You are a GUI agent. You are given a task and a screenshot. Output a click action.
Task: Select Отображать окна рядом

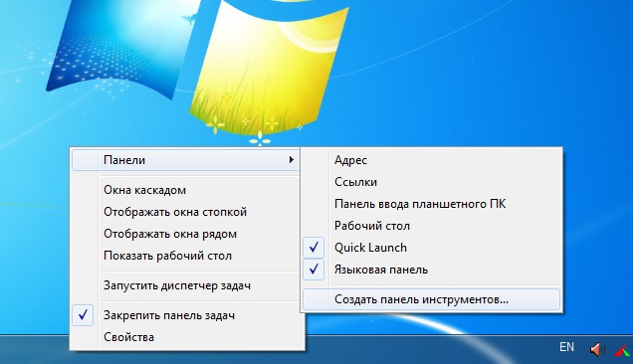186,234
